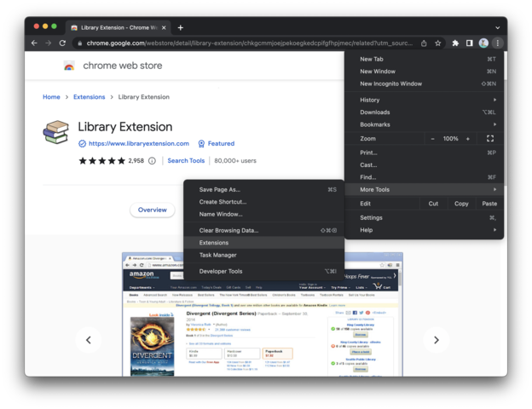Go to previous screenshot with left arrow

(89, 340)
